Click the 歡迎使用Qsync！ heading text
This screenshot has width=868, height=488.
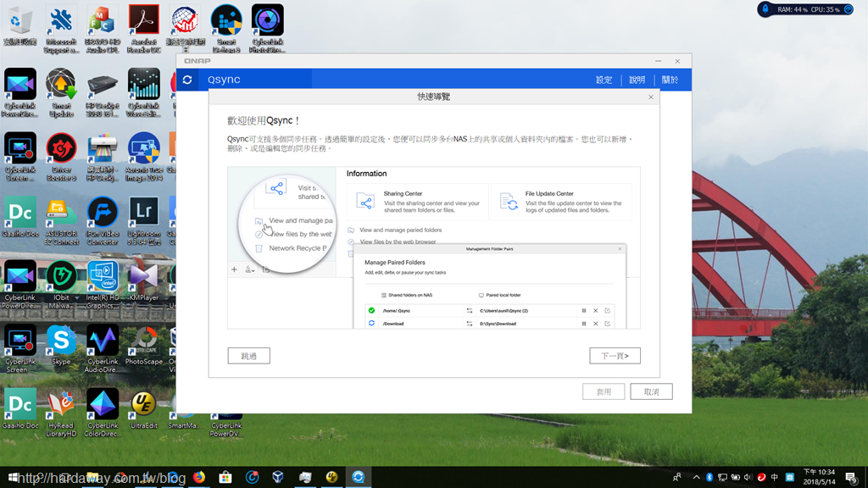[264, 120]
